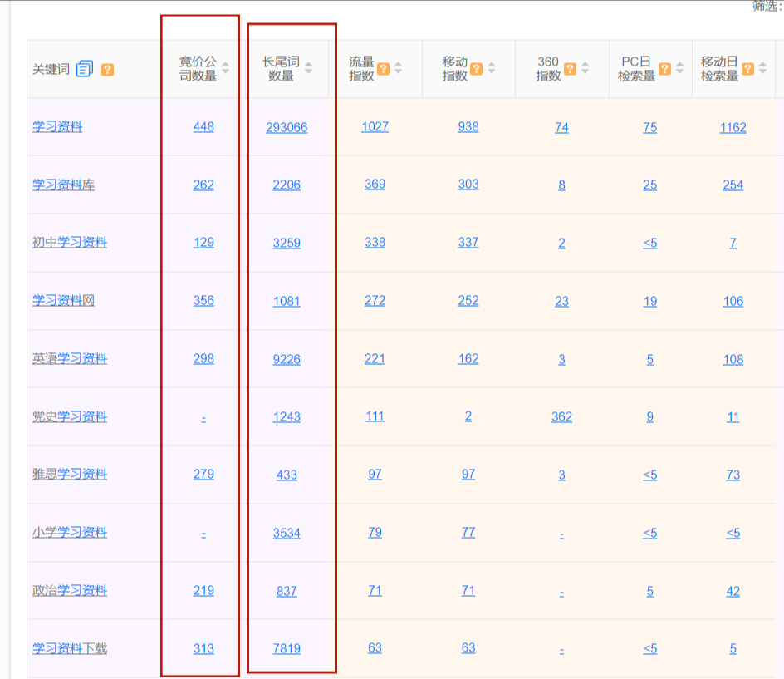The height and width of the screenshot is (679, 784).
Task: Click bidding company count 279
Action: tap(203, 475)
